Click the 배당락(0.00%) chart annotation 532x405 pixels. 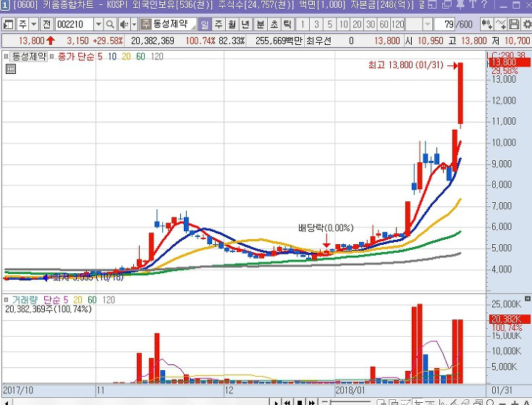coord(326,227)
